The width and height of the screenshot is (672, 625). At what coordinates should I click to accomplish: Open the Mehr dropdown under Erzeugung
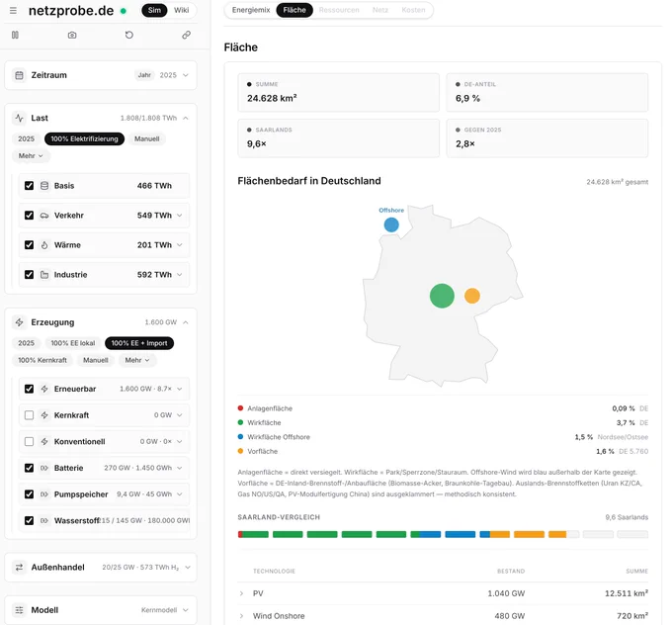[x=137, y=360]
